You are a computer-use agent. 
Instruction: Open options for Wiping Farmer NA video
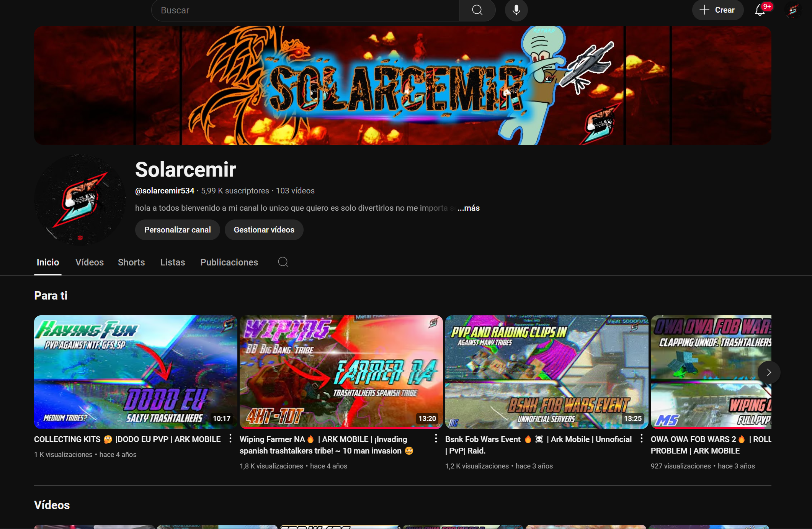pos(436,439)
